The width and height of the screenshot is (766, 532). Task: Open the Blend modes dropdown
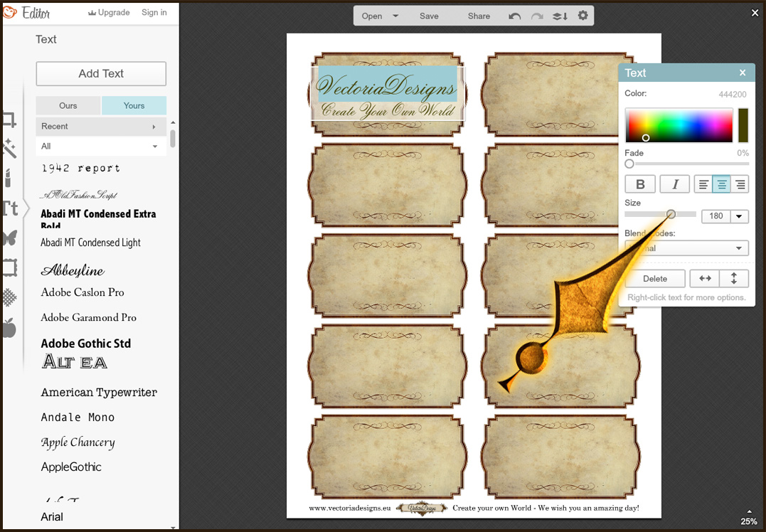(686, 248)
